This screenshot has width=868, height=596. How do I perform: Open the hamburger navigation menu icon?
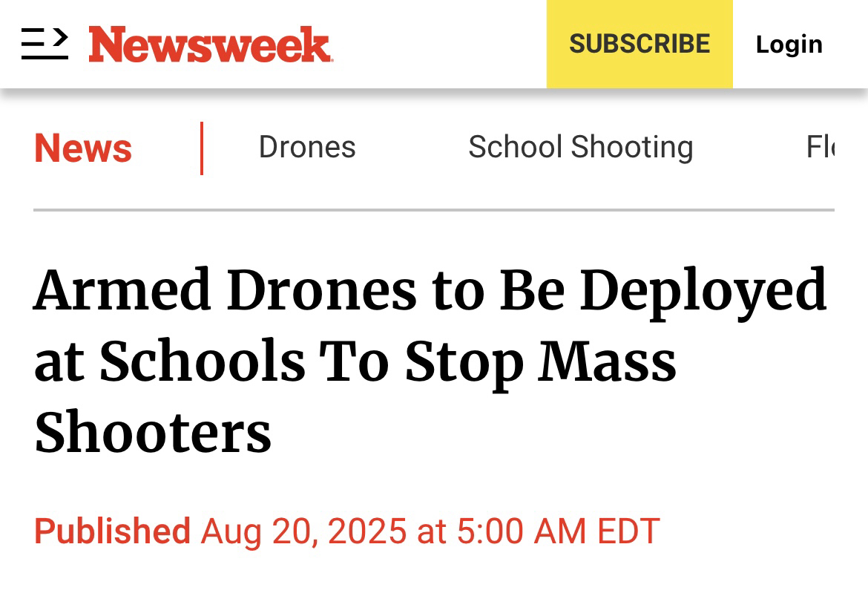tap(45, 43)
